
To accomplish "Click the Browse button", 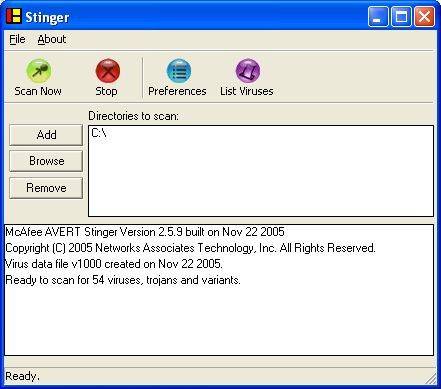I will (46, 161).
